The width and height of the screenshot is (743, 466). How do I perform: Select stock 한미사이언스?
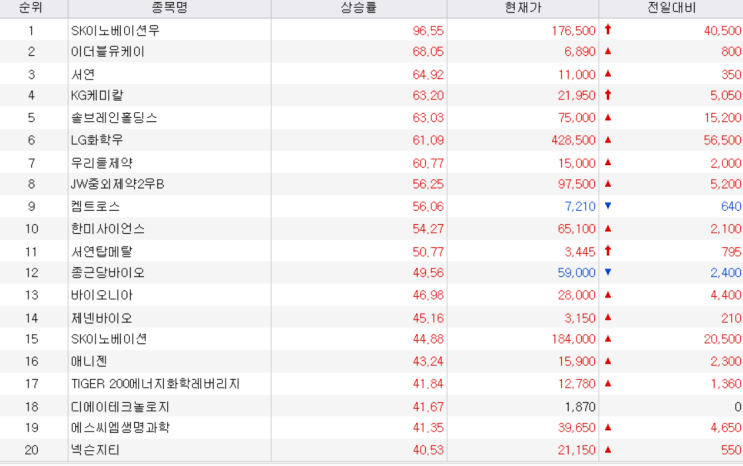pyautogui.click(x=108, y=229)
